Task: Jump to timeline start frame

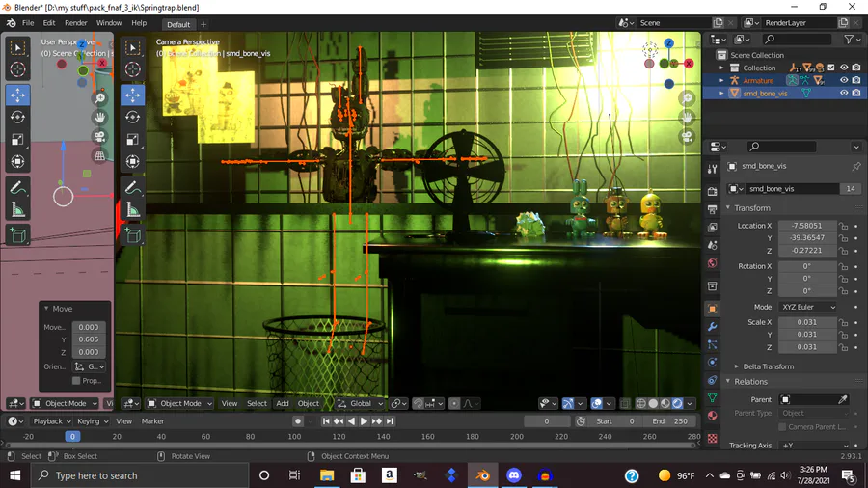Action: pyautogui.click(x=326, y=421)
